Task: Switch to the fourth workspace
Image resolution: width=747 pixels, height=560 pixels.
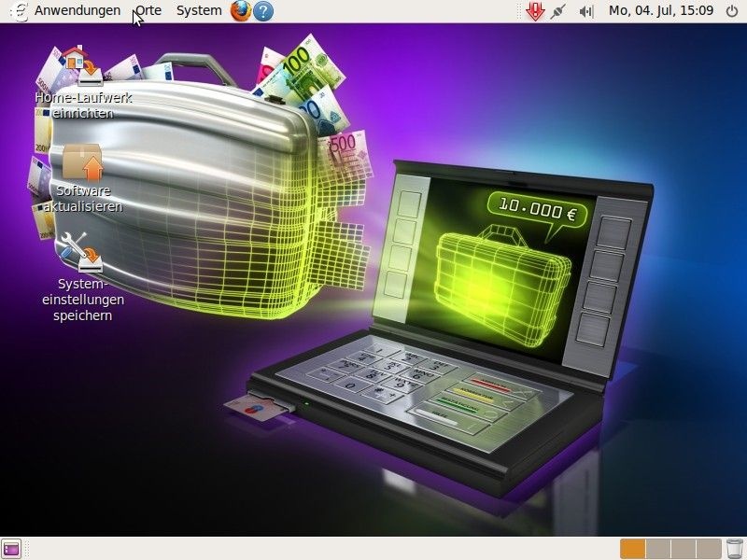Action: point(709,549)
